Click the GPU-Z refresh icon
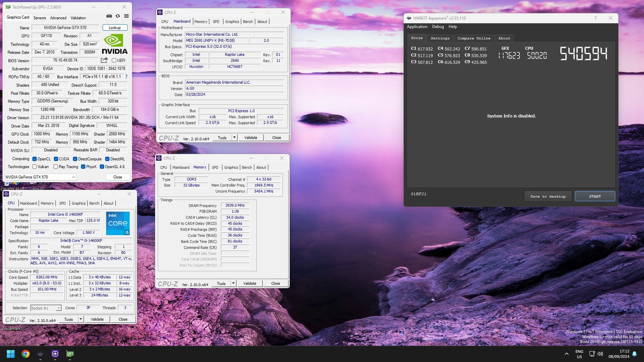644x362 pixels. coord(118,16)
